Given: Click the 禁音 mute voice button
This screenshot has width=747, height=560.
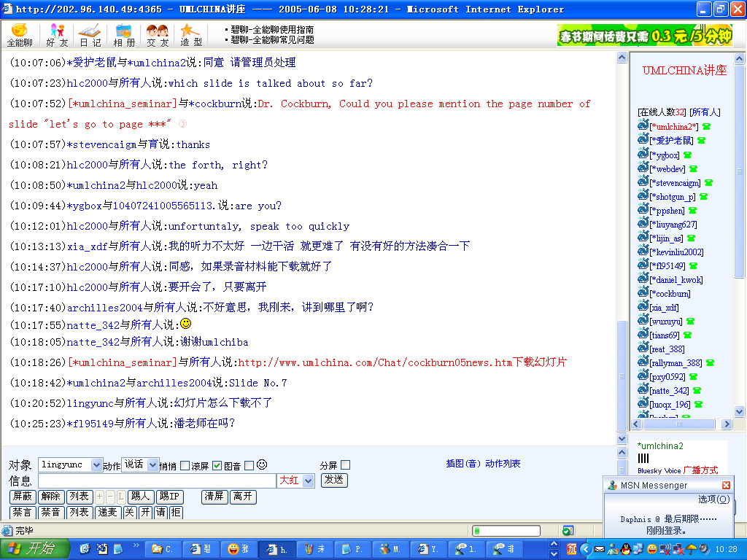Looking at the screenshot, I should click(x=50, y=513).
